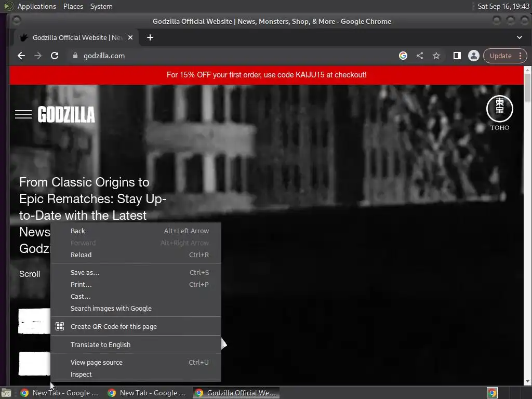Open the hamburger menu beside Godzilla logo
This screenshot has width=532, height=399.
pyautogui.click(x=23, y=114)
